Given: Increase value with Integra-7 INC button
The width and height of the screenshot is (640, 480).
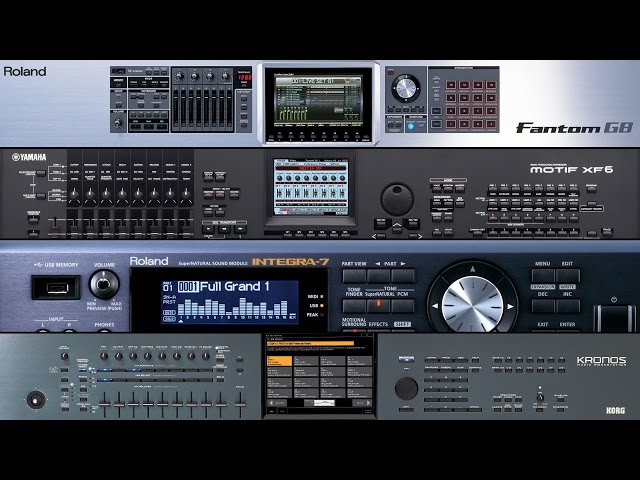Looking at the screenshot, I should click(568, 306).
